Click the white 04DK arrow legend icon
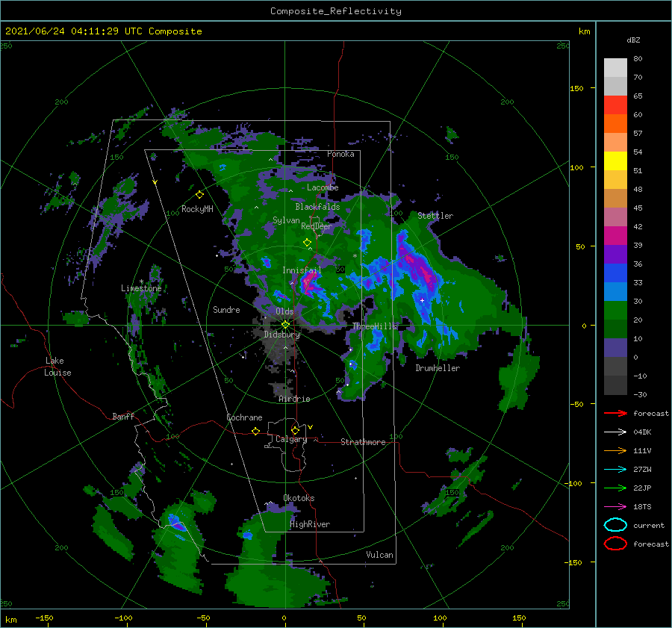The image size is (672, 628). coord(615,432)
